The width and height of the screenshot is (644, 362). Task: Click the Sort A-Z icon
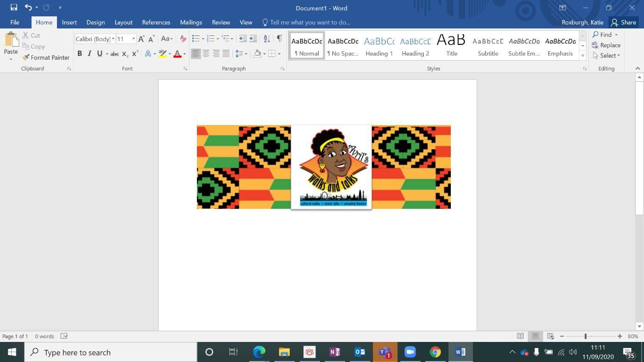point(266,39)
